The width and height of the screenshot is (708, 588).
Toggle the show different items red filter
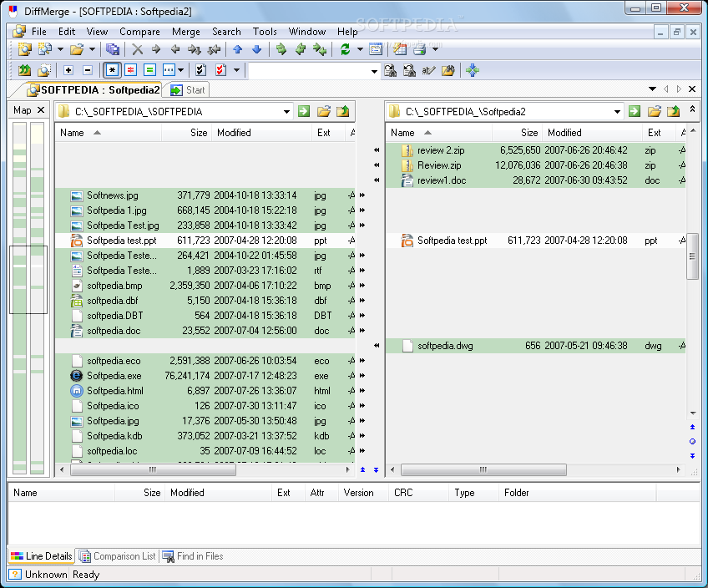(x=131, y=70)
